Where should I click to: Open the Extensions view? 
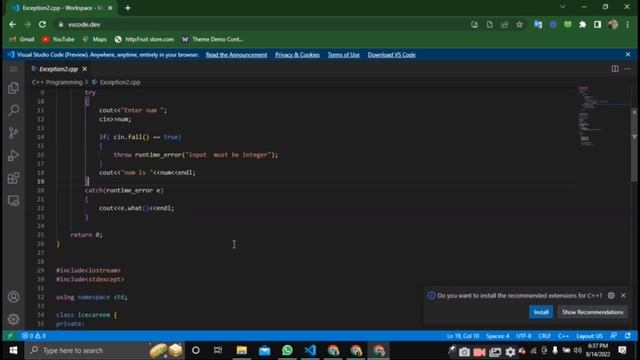click(13, 178)
